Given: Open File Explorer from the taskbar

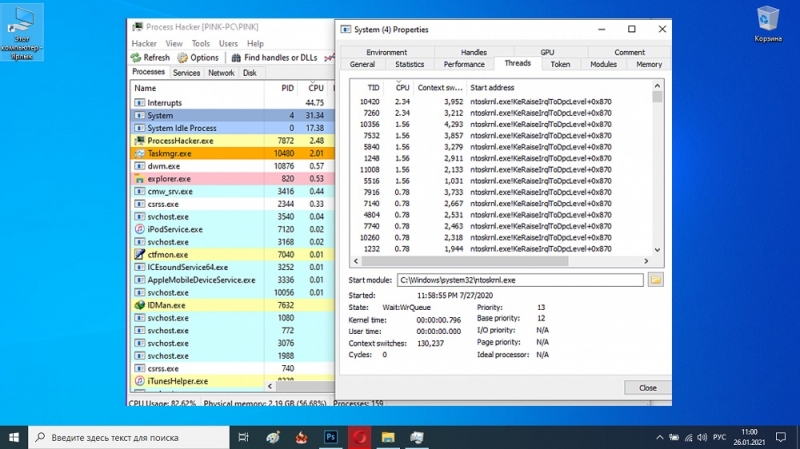Looking at the screenshot, I should (388, 437).
